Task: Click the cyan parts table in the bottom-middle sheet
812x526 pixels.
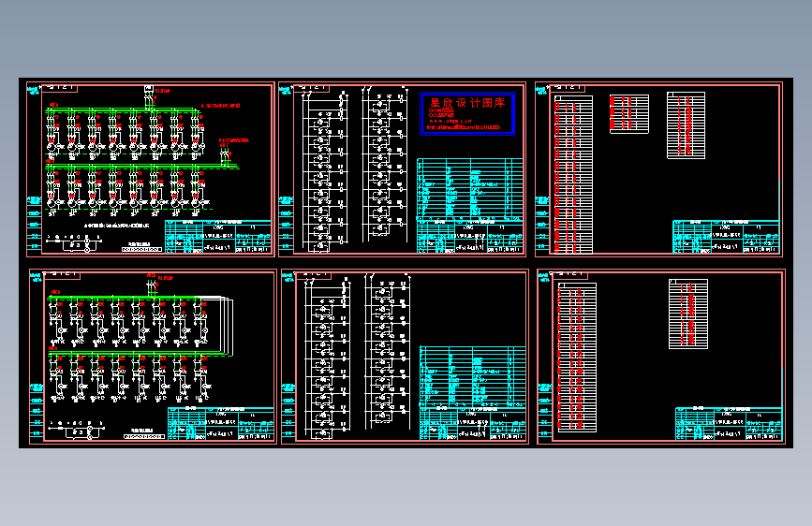Action: pos(473,377)
